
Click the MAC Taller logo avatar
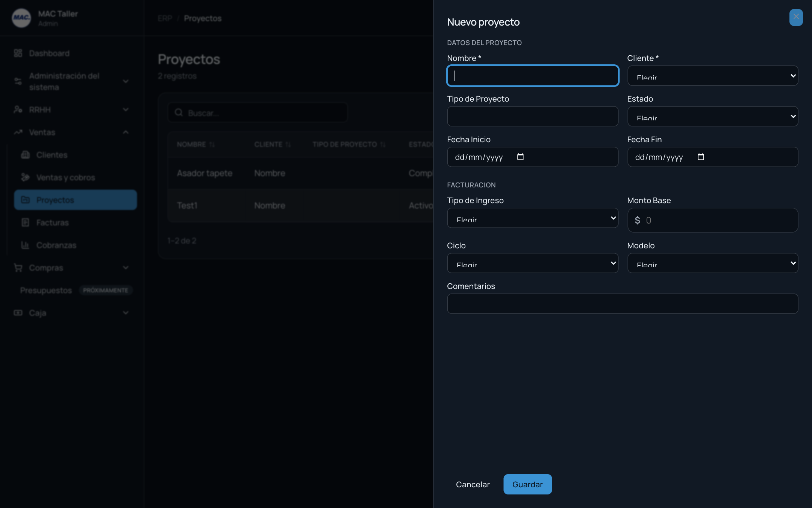(x=21, y=18)
